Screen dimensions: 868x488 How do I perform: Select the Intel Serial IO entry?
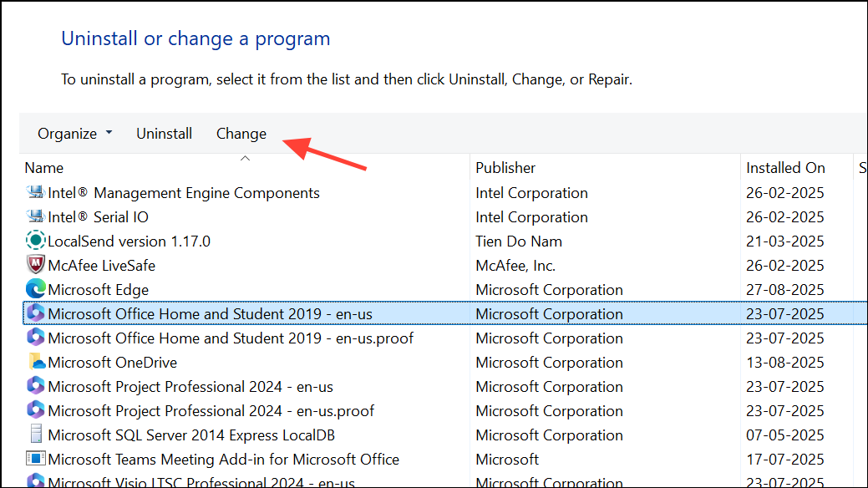tap(98, 217)
